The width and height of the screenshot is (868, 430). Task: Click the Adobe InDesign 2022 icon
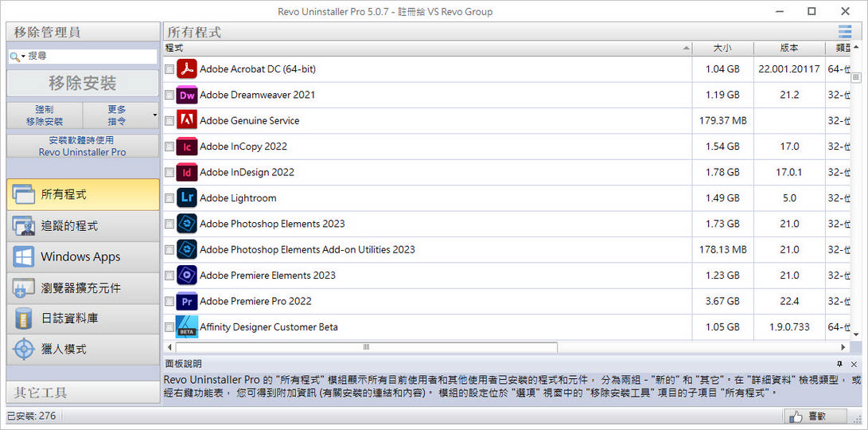point(186,172)
